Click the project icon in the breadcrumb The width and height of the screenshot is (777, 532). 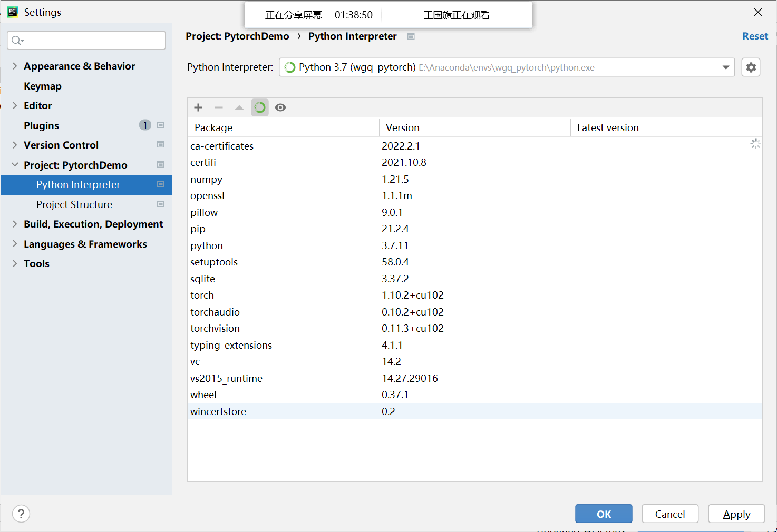point(411,36)
